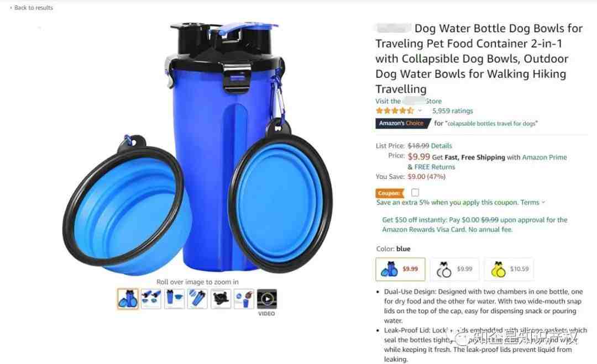Choose the yellow color option at $10.59

pos(509,270)
